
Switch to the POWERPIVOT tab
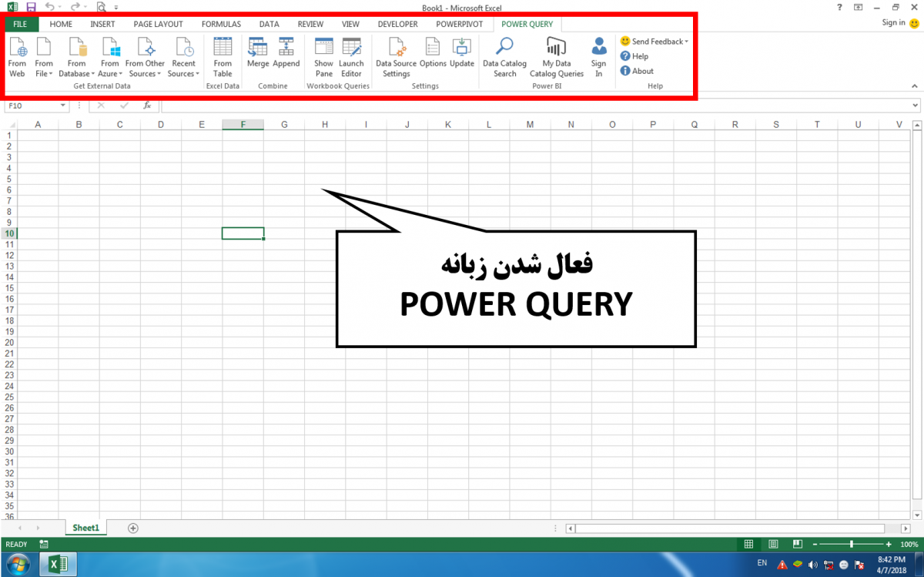coord(459,24)
